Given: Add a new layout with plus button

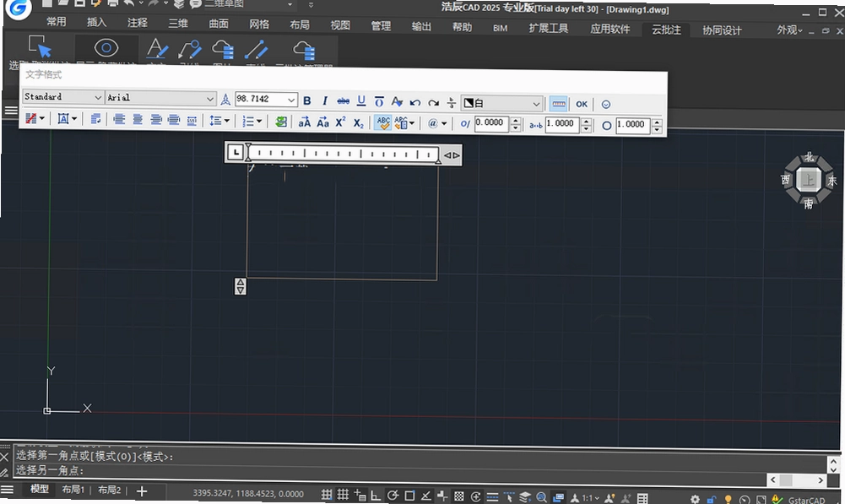Looking at the screenshot, I should 142,491.
